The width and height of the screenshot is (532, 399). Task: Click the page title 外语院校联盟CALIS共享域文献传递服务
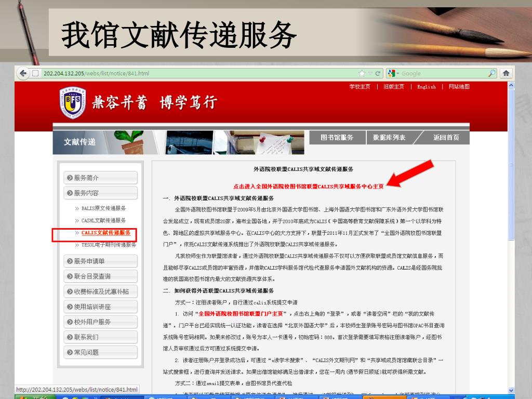[x=303, y=169]
